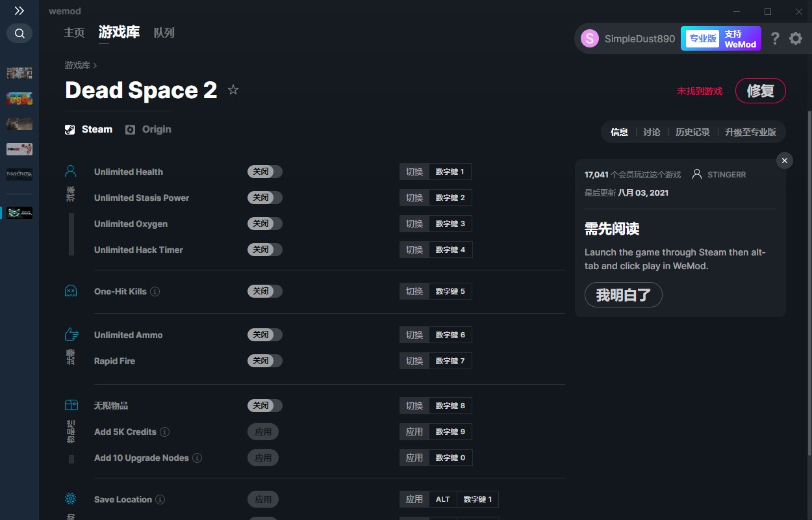
Task: Open the second game thumbnail in sidebar
Action: pos(19,98)
